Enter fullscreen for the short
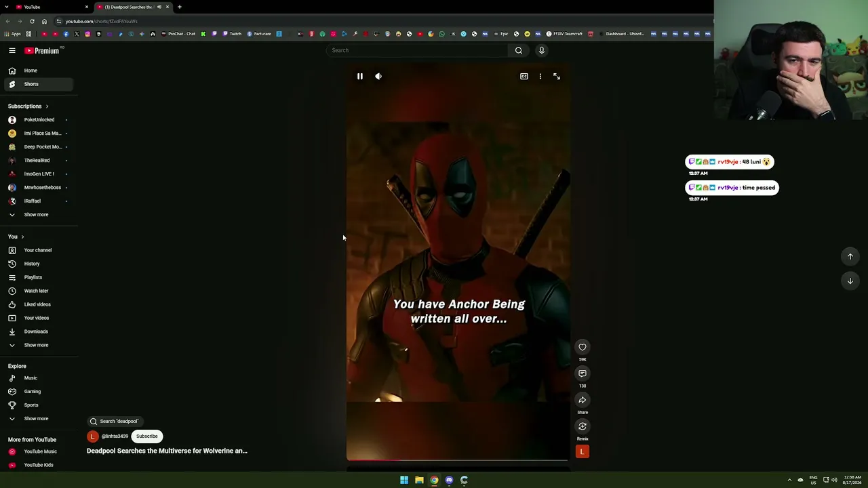This screenshot has width=868, height=488. coord(557,77)
